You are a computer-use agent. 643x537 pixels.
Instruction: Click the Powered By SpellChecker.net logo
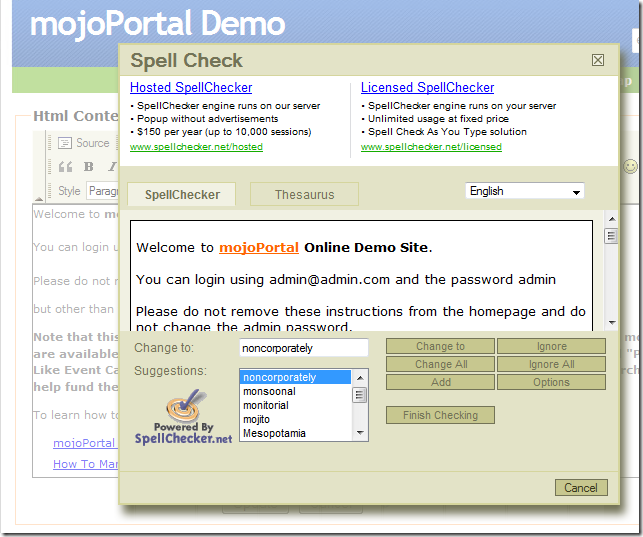[183, 419]
